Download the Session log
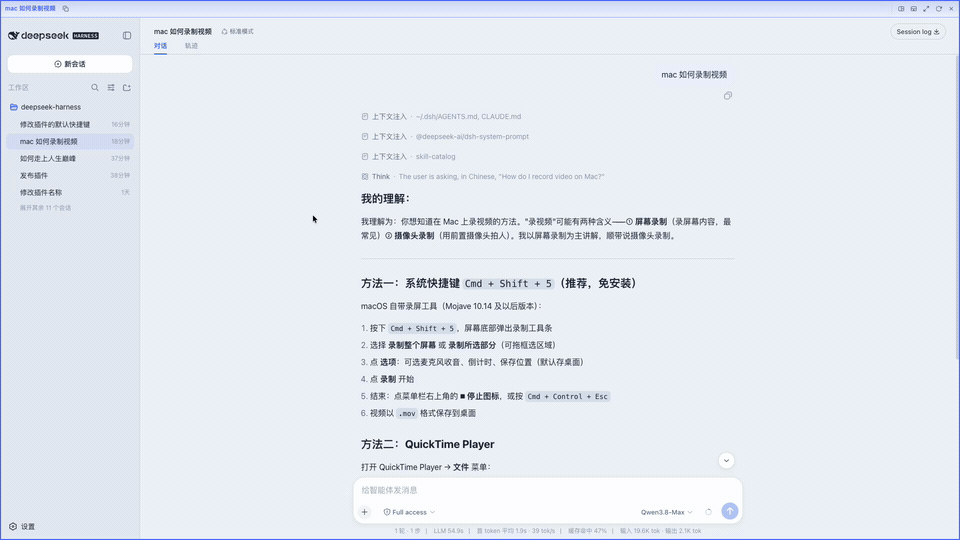 [x=918, y=32]
